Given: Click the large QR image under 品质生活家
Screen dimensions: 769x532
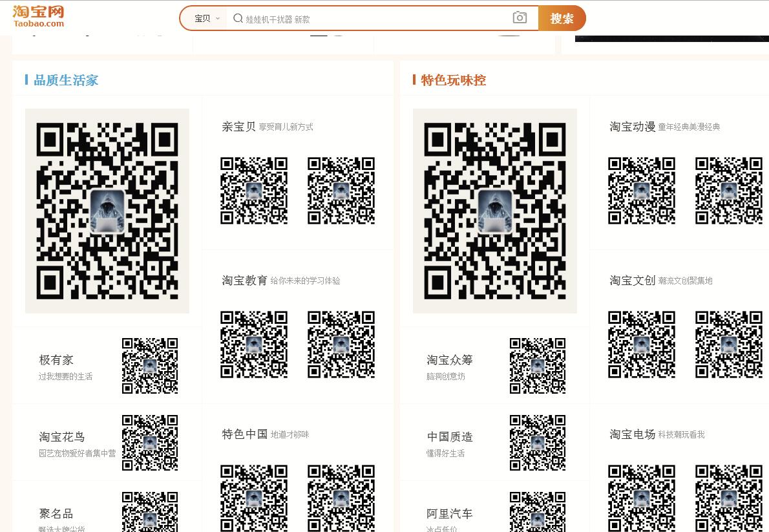Looking at the screenshot, I should click(107, 211).
